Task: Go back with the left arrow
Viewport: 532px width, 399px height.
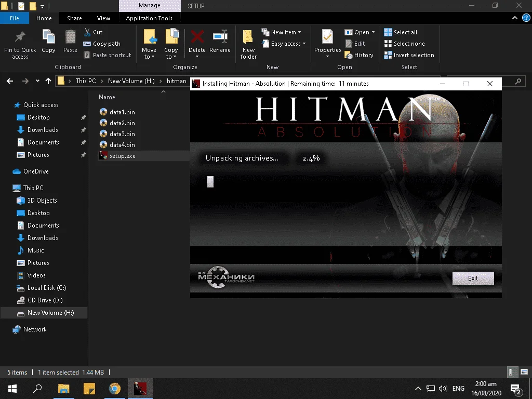Action: 10,81
